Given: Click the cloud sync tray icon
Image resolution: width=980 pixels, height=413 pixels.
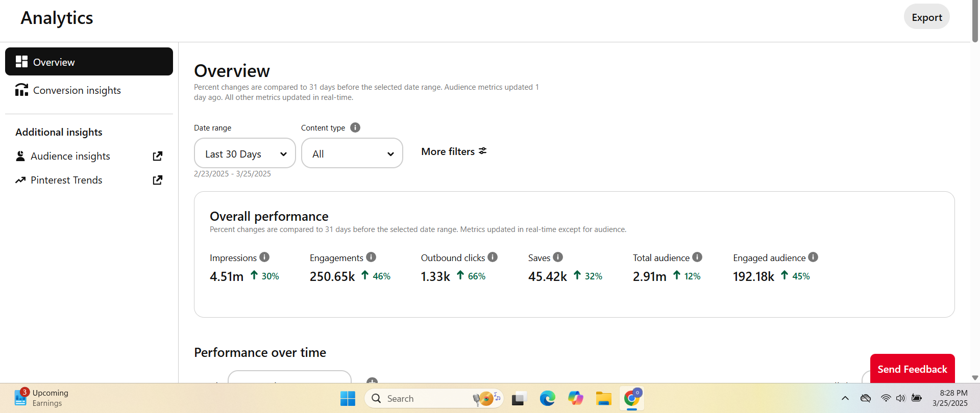Looking at the screenshot, I should [x=866, y=398].
